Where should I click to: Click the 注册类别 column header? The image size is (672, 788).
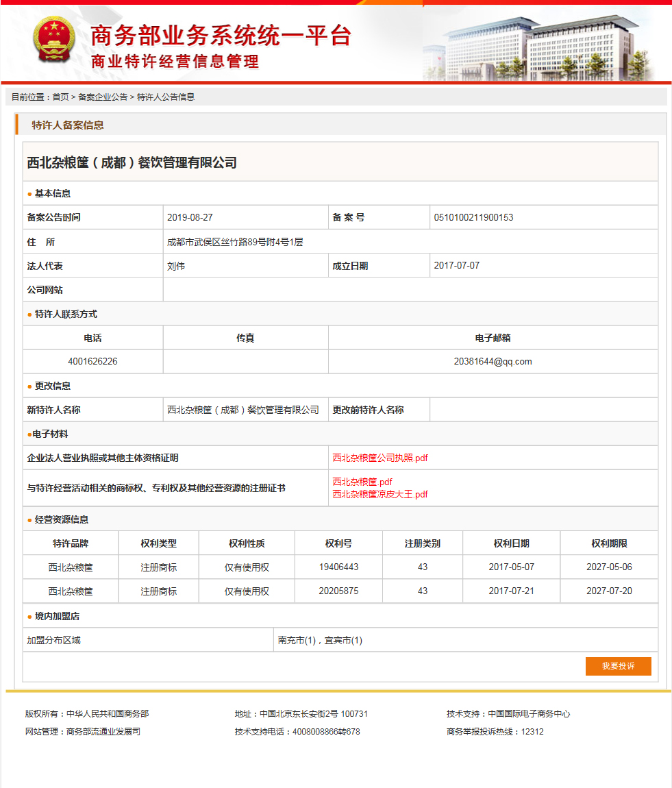pyautogui.click(x=423, y=543)
